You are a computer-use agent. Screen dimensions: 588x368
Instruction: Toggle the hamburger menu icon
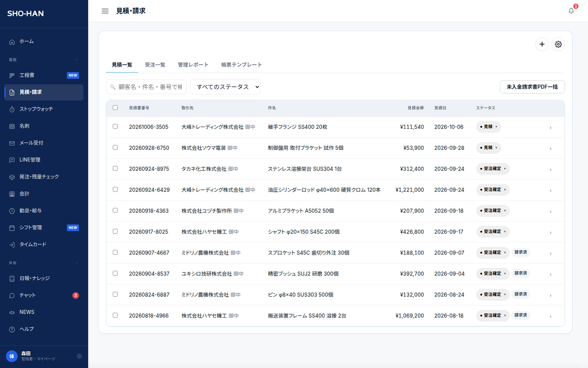(x=105, y=11)
